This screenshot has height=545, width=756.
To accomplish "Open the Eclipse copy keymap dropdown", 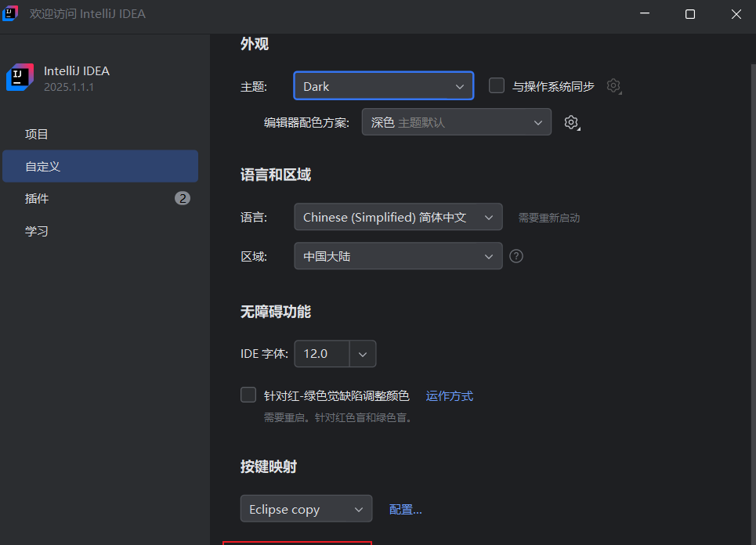I will pos(306,508).
